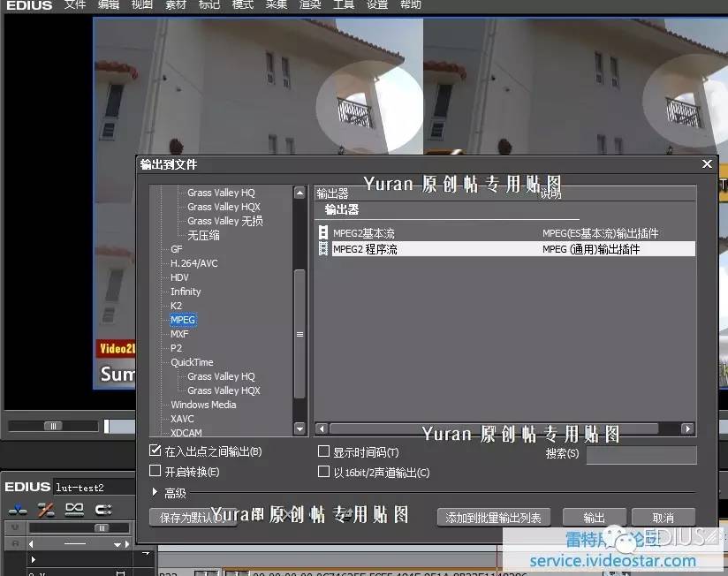Click the magnet-style snap icon in timeline toolbar
728x576 pixels.
(103, 509)
